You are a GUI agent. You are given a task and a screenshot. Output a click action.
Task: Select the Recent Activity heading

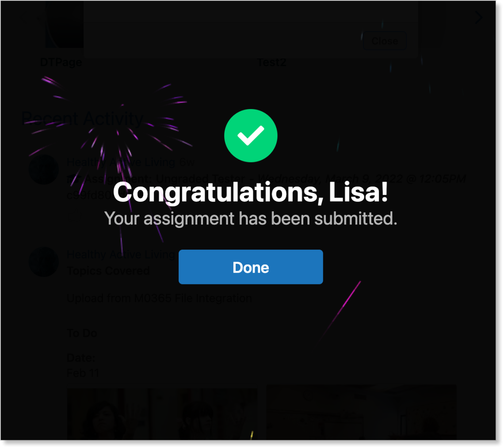tap(83, 119)
